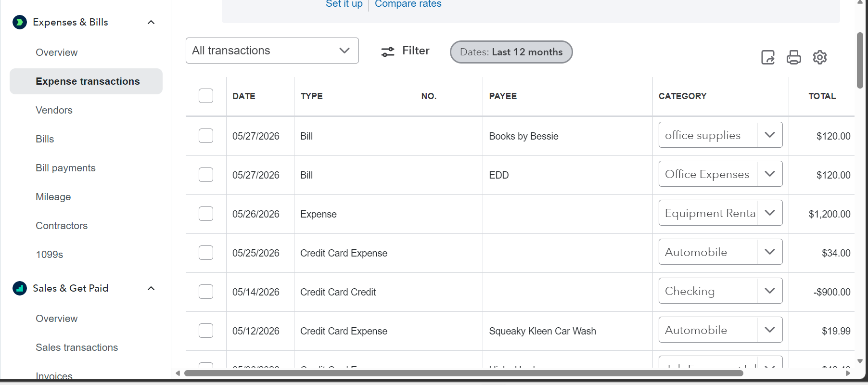The image size is (868, 385).
Task: Click horizontal scrollbar left arrow
Action: (178, 373)
